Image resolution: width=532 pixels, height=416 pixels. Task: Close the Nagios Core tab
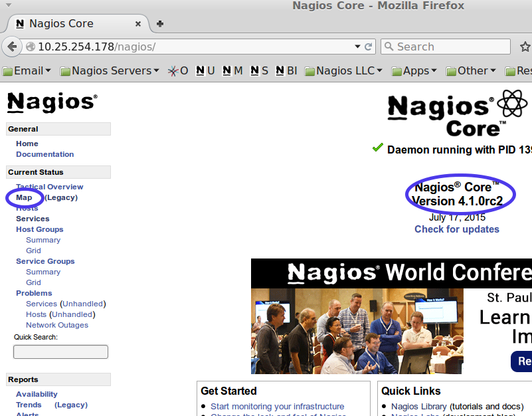click(138, 24)
